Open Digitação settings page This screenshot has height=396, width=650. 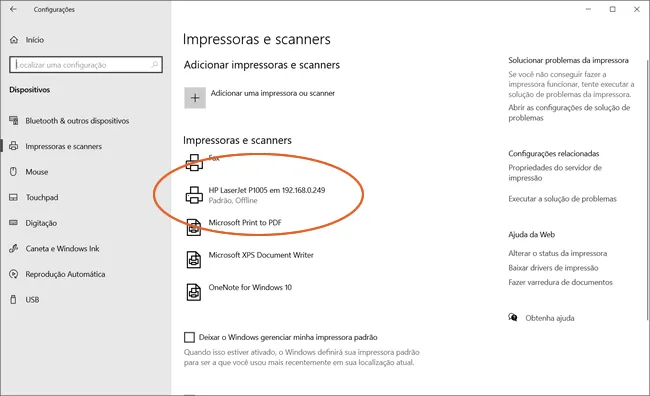click(41, 223)
